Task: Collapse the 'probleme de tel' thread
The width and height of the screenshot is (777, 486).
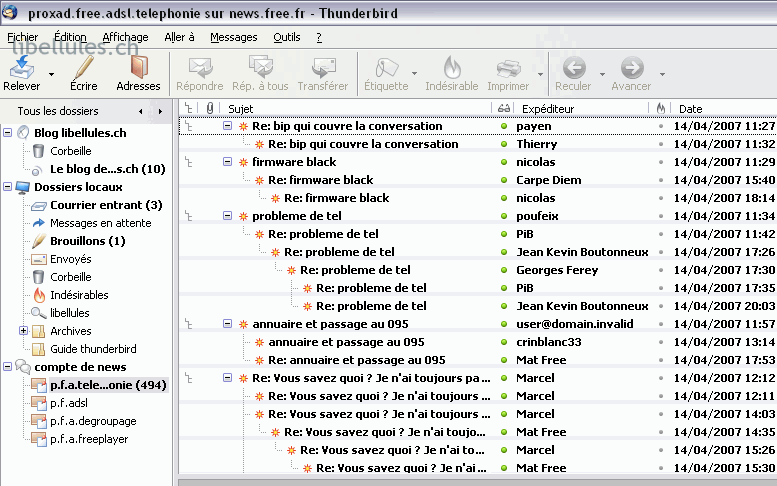Action: pos(227,216)
